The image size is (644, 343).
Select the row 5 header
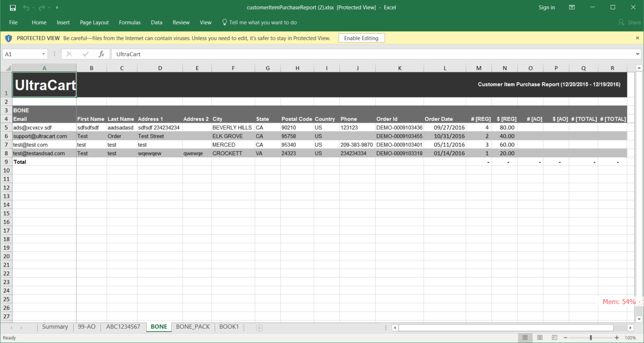[x=6, y=127]
